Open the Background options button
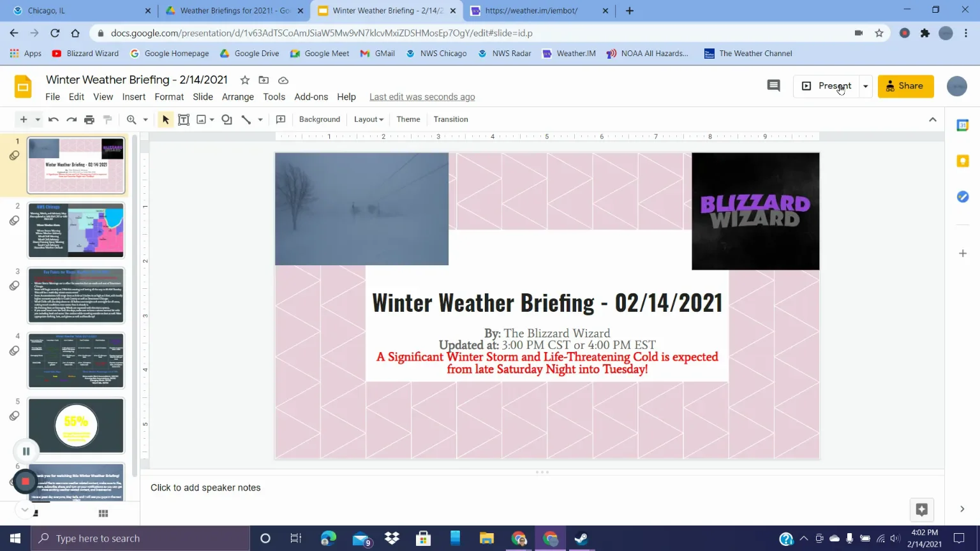 click(x=320, y=119)
